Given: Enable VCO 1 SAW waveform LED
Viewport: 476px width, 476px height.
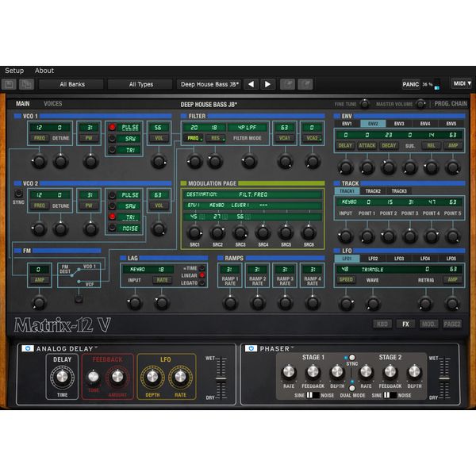Looking at the screenshot, I should (x=113, y=139).
